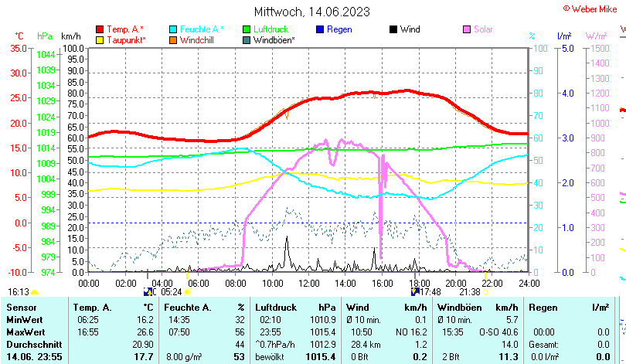Click the Sensor row header label
626x364 pixels.
(x=22, y=308)
